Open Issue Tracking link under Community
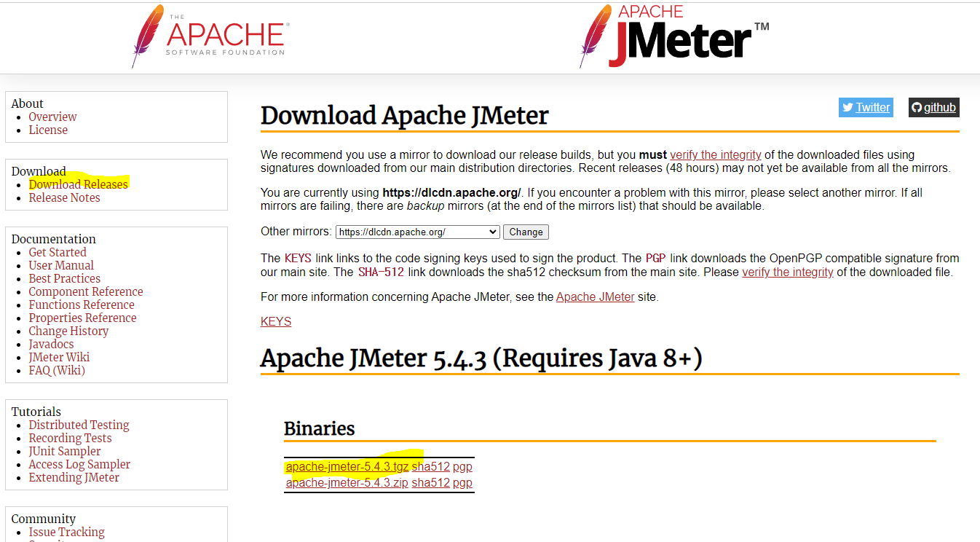Image resolution: width=980 pixels, height=542 pixels. (66, 532)
